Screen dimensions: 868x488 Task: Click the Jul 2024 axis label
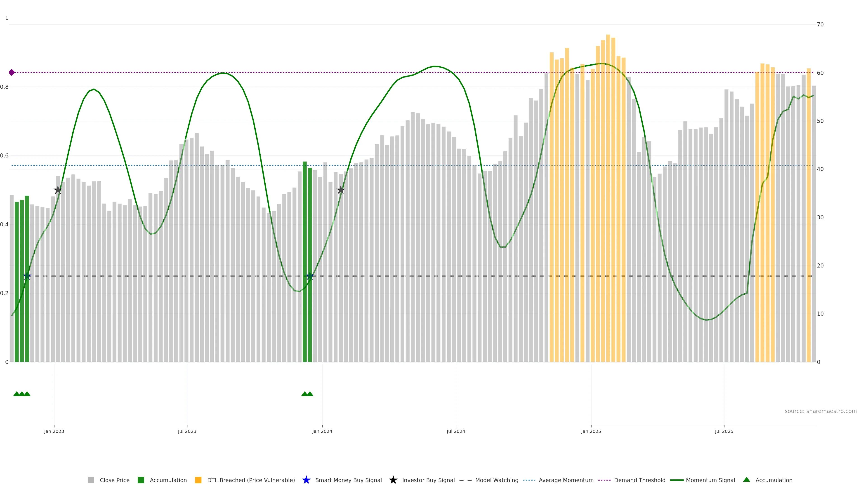[455, 431]
